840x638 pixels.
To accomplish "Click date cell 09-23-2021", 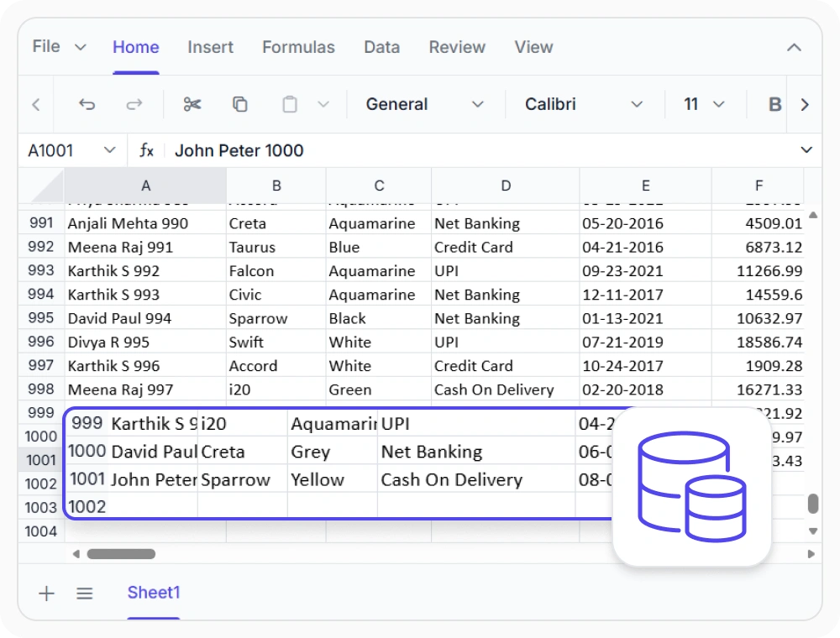I will (x=645, y=271).
